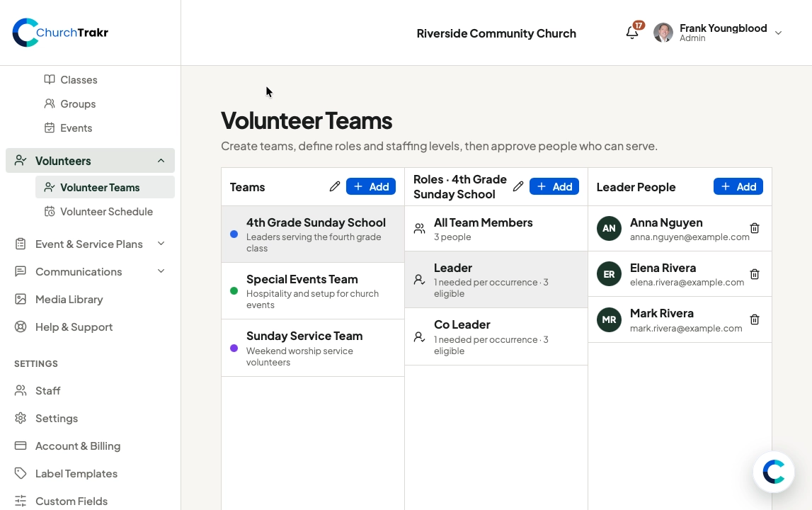Image resolution: width=812 pixels, height=510 pixels.
Task: Edit teams with the pencil icon
Action: [x=335, y=186]
